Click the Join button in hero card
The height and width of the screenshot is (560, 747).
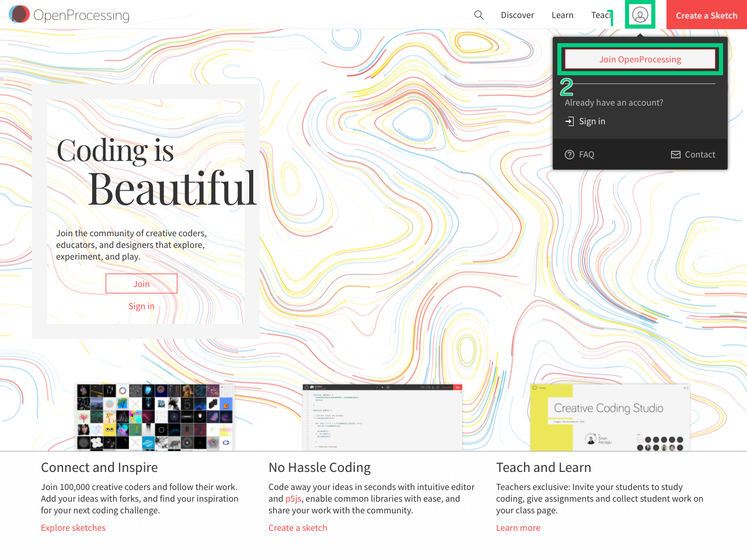141,283
